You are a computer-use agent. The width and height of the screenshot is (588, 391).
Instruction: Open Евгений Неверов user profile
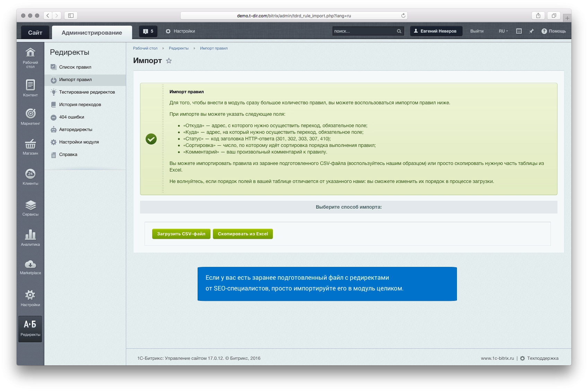coord(436,31)
